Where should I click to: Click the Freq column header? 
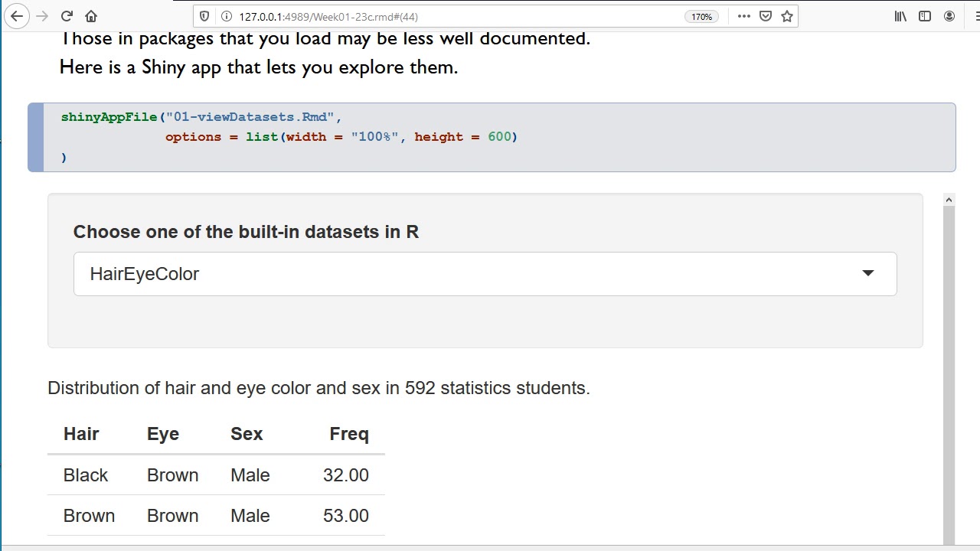click(348, 434)
